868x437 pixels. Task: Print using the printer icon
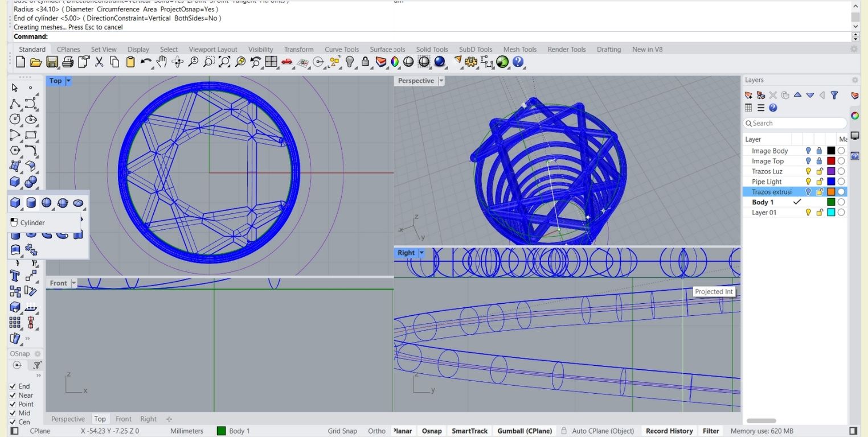68,62
